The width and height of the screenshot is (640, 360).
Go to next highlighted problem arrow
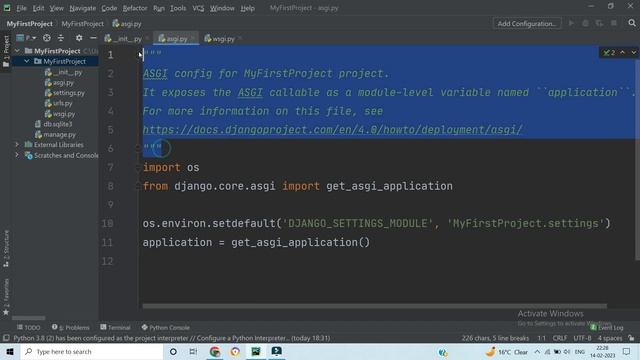633,52
